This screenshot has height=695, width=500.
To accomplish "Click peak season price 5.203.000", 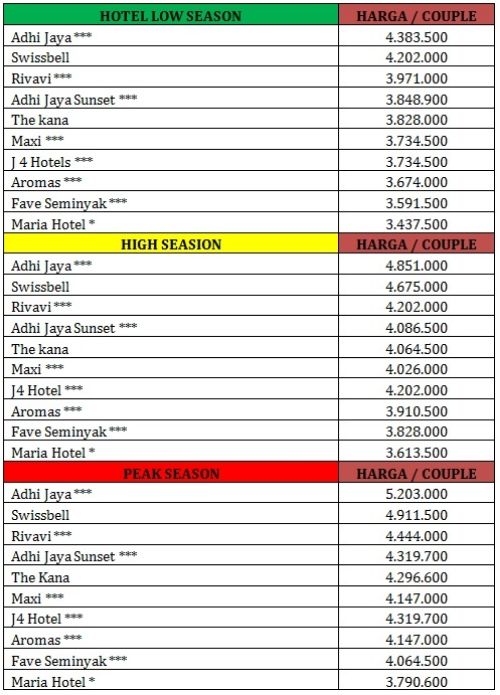I will 416,494.
